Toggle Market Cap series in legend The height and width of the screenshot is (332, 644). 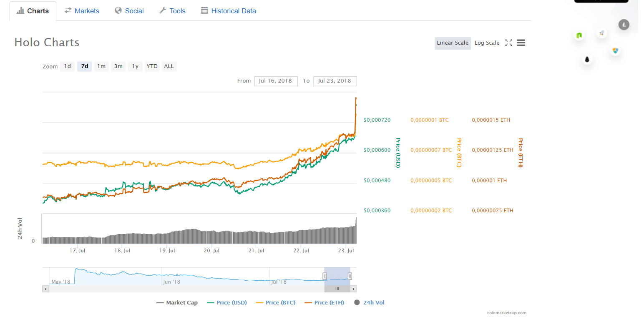(x=177, y=303)
